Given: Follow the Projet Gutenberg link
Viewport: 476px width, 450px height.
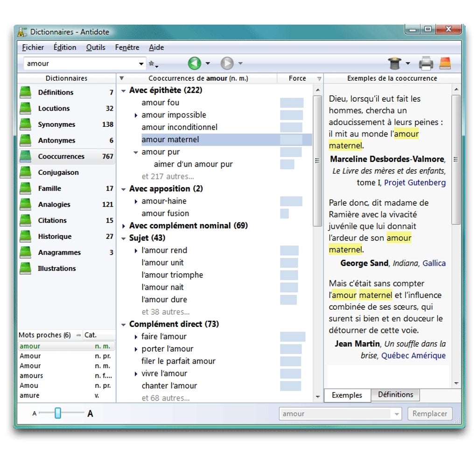Looking at the screenshot, I should tap(415, 182).
